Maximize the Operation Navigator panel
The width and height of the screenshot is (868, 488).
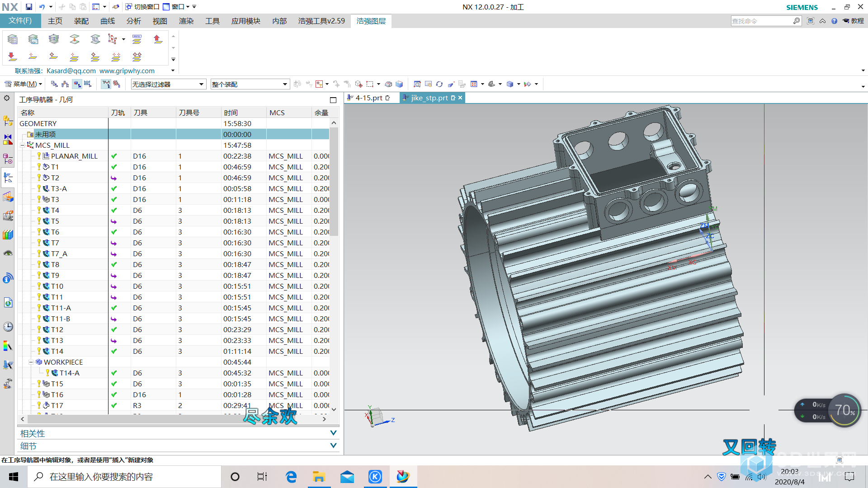[333, 100]
